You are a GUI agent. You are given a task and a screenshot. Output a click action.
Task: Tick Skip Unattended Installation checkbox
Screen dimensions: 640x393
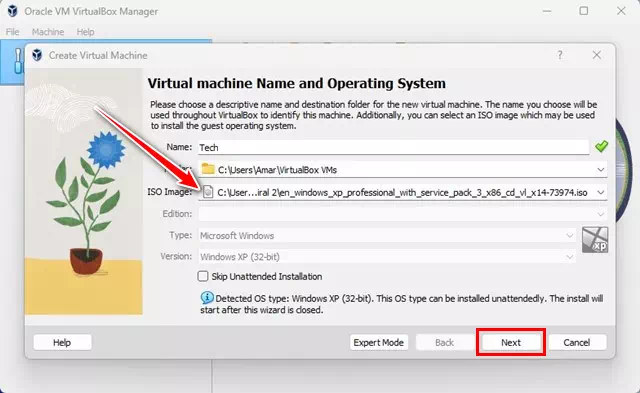[x=203, y=276]
